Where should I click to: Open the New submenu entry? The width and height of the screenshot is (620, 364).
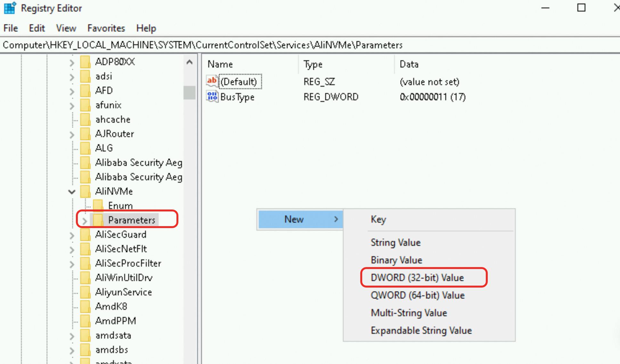click(x=300, y=219)
